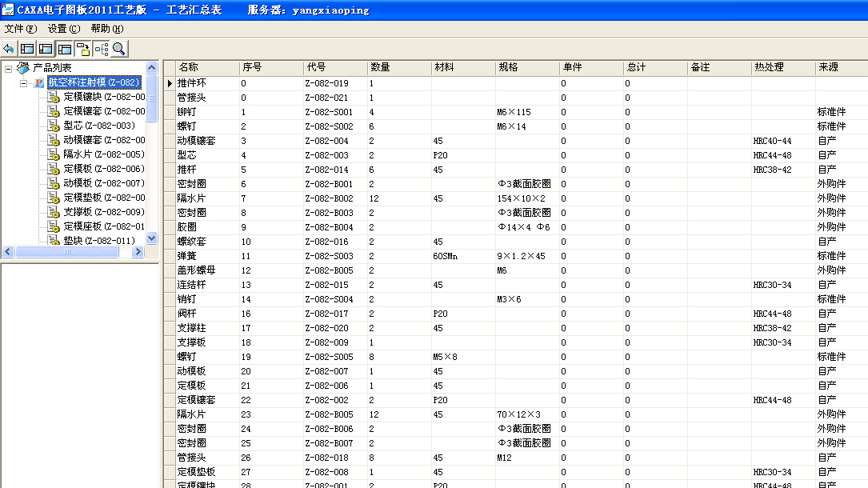Select 支撑板 (Z-082-009) in the tree
The width and height of the screenshot is (868, 488).
pos(103,212)
